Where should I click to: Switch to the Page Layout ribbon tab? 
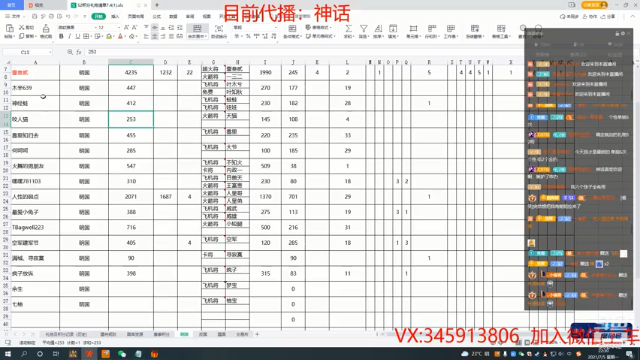pos(136,16)
